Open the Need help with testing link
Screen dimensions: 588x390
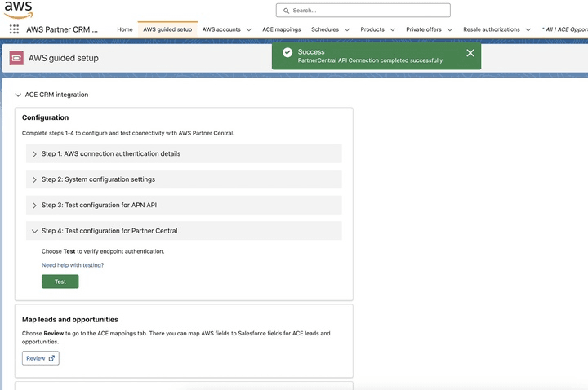[x=73, y=265]
